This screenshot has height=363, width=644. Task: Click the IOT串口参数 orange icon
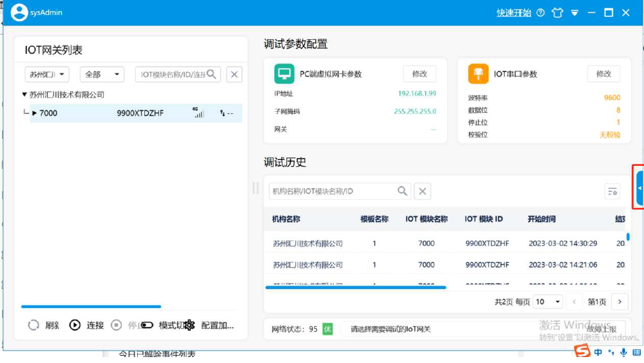478,74
